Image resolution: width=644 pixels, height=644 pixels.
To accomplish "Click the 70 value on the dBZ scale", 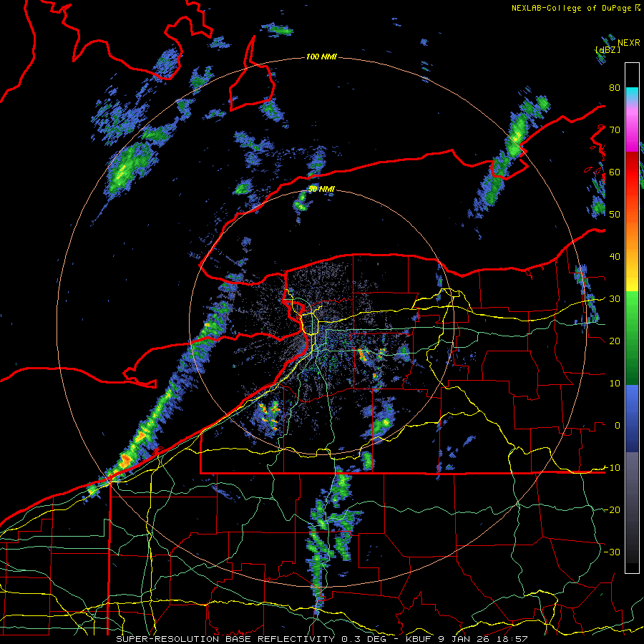I will point(615,130).
